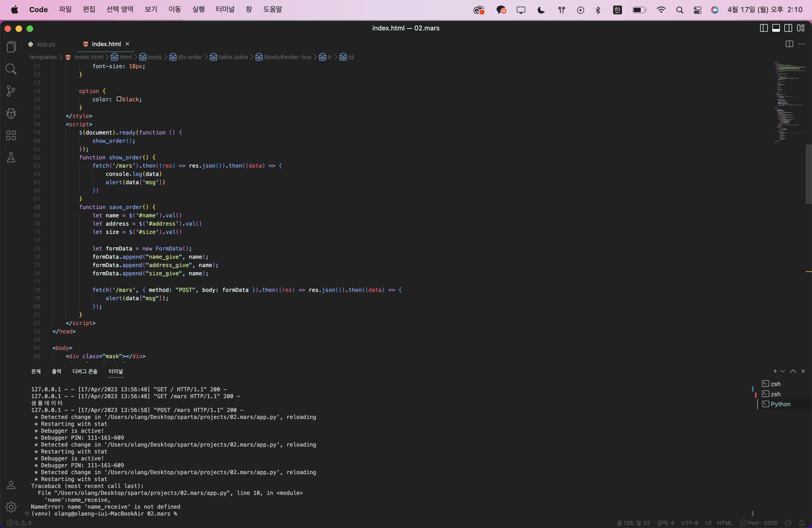
Task: Click the 공백: 4 indentation status
Action: (666, 523)
